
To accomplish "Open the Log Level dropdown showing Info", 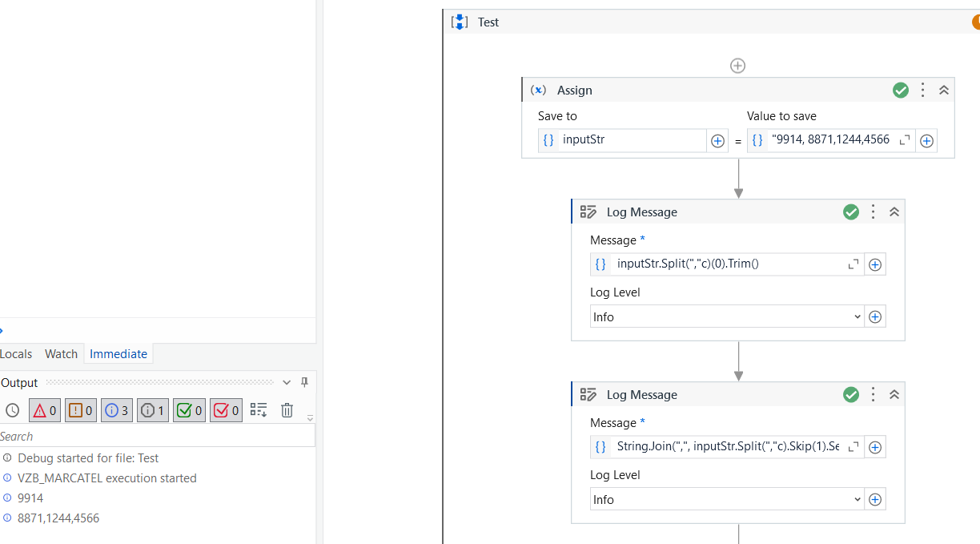I will (x=726, y=316).
